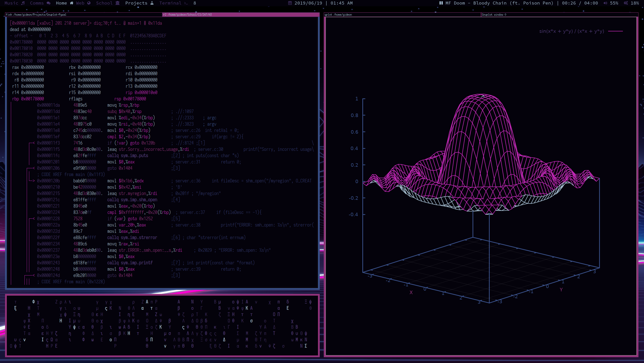Switch to workspace 8 in the bar
644x363 pixels.
click(x=195, y=3)
